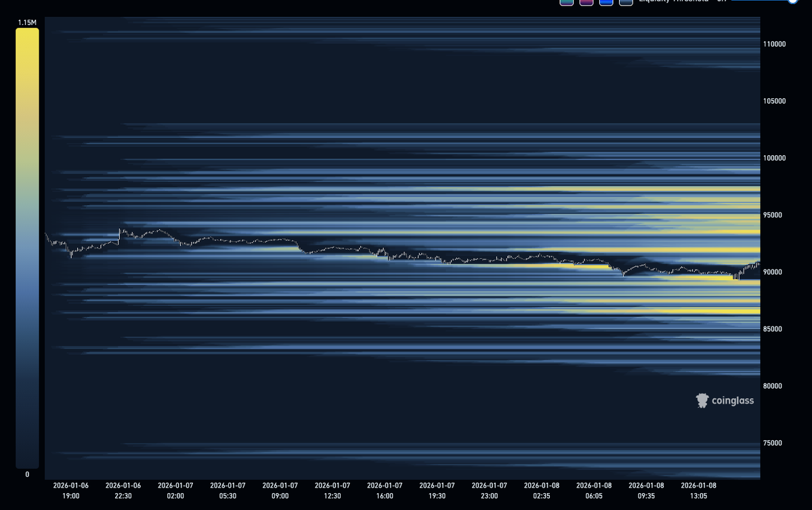The height and width of the screenshot is (510, 812).
Task: Select the green heatmap color theme swatch
Action: pyautogui.click(x=567, y=2)
